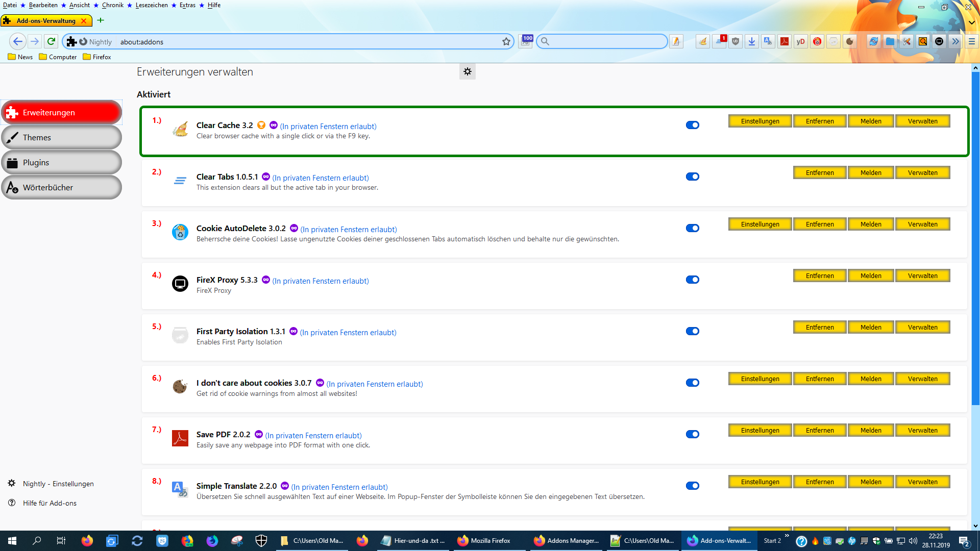Click the Clear Cache broom toolbar icon
This screenshot has width=980, height=551.
coord(703,42)
